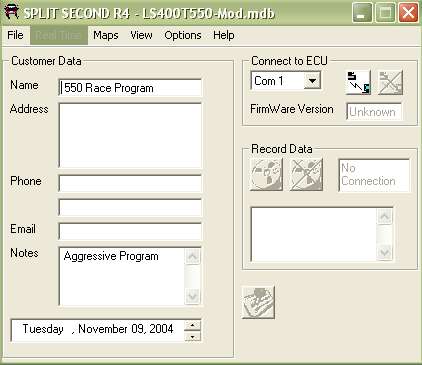Click the Split Second app icon in title bar
The height and width of the screenshot is (365, 422).
click(x=12, y=12)
